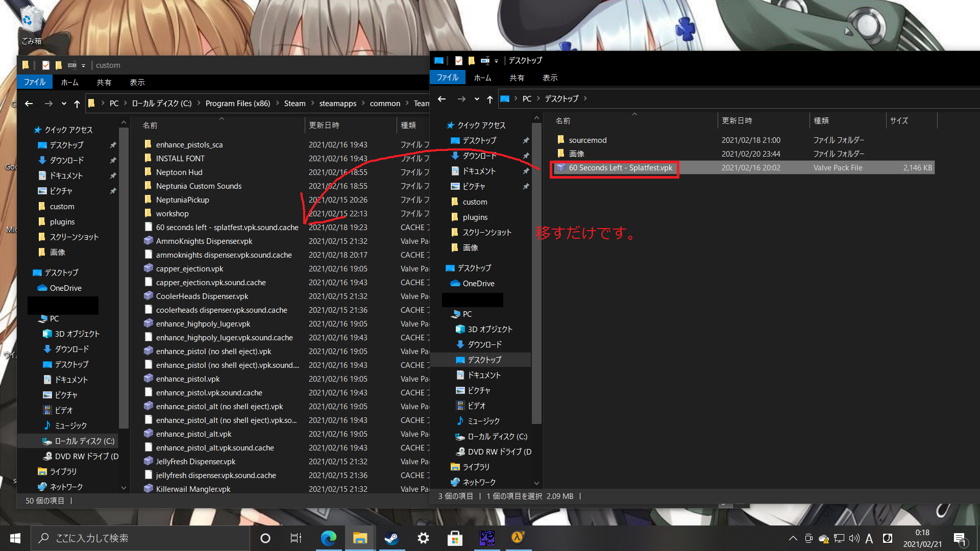Screen dimensions: 980x551
Task: Select 60 Seconds Left - Splatfest.vpk file
Action: (x=620, y=168)
